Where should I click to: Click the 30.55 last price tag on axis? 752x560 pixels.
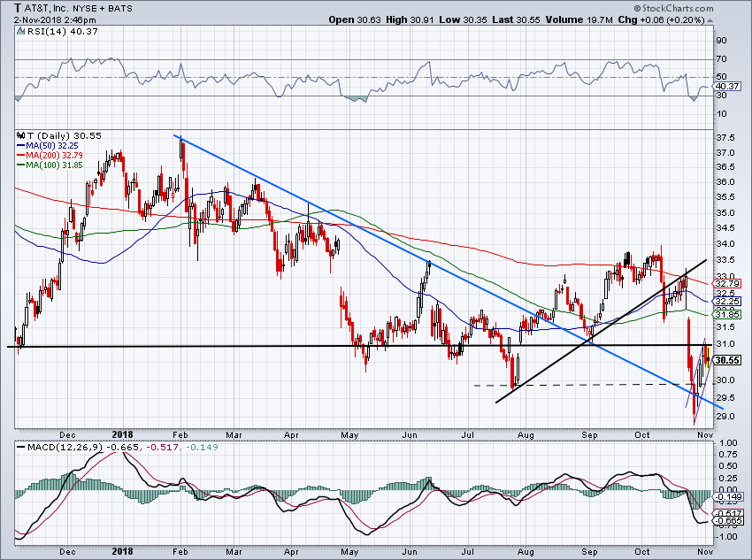(727, 361)
